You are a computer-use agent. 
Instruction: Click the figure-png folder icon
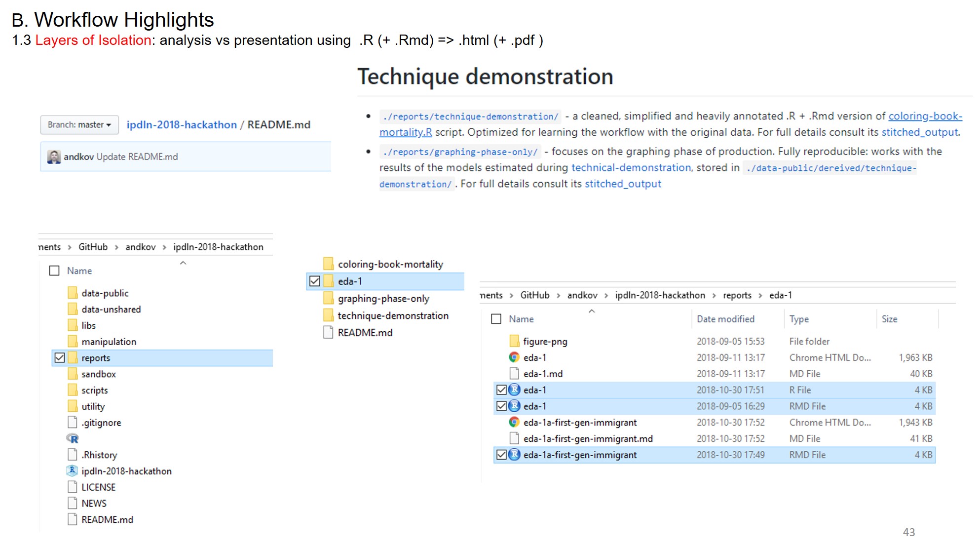514,341
